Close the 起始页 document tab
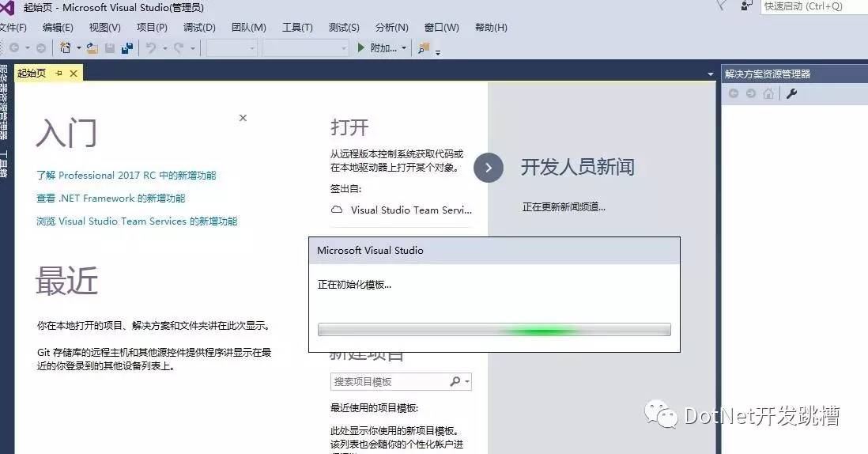868x454 pixels. (74, 74)
